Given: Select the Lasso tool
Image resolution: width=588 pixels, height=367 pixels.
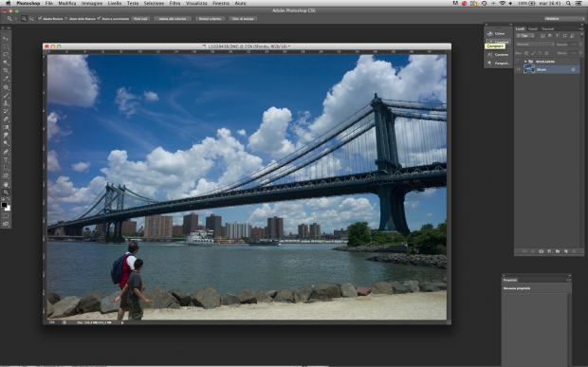Looking at the screenshot, I should [x=6, y=54].
